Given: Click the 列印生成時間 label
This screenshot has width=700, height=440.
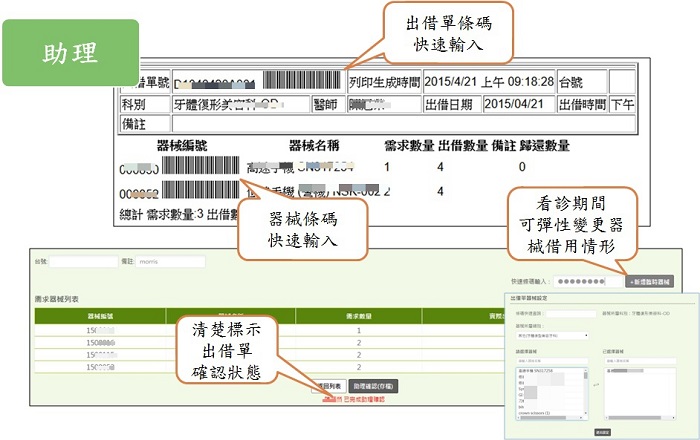Looking at the screenshot, I should [385, 82].
